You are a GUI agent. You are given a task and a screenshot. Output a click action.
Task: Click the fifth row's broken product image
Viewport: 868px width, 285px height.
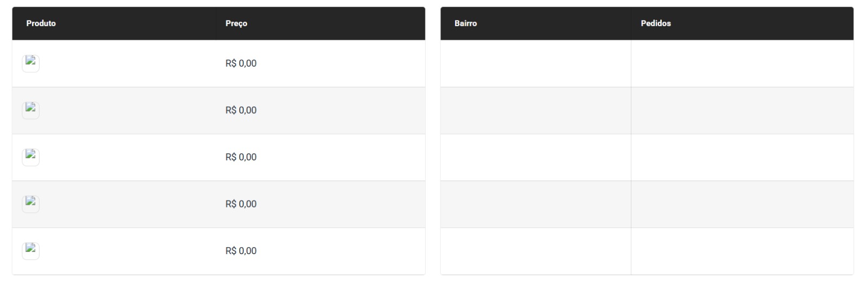30,251
